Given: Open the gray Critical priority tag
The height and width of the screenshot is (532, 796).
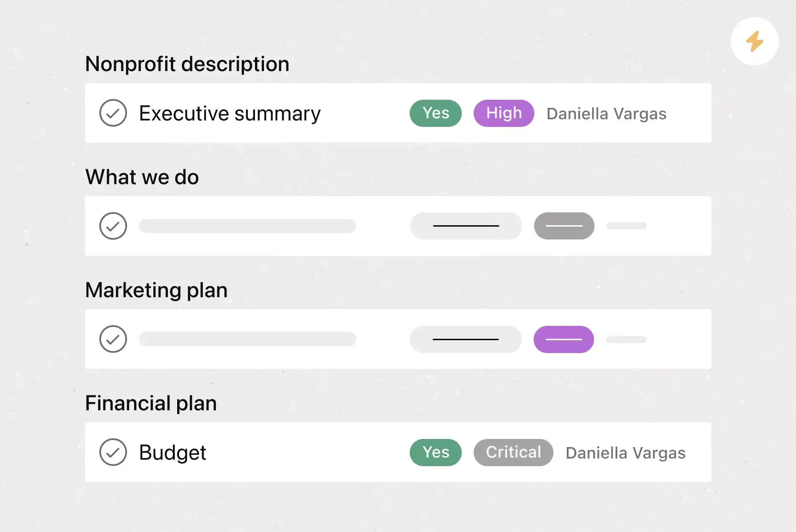Looking at the screenshot, I should 513,452.
